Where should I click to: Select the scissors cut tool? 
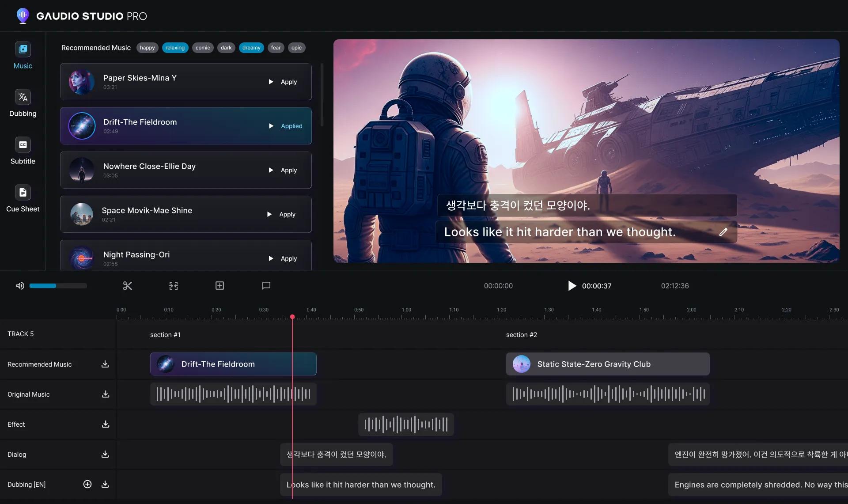click(128, 286)
